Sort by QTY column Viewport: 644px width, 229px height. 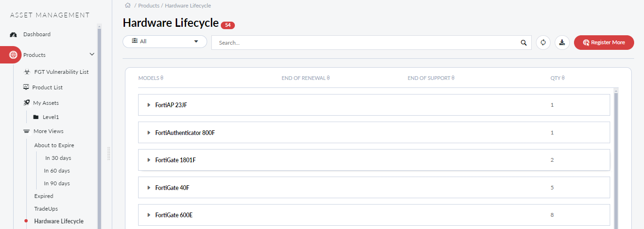pyautogui.click(x=558, y=78)
